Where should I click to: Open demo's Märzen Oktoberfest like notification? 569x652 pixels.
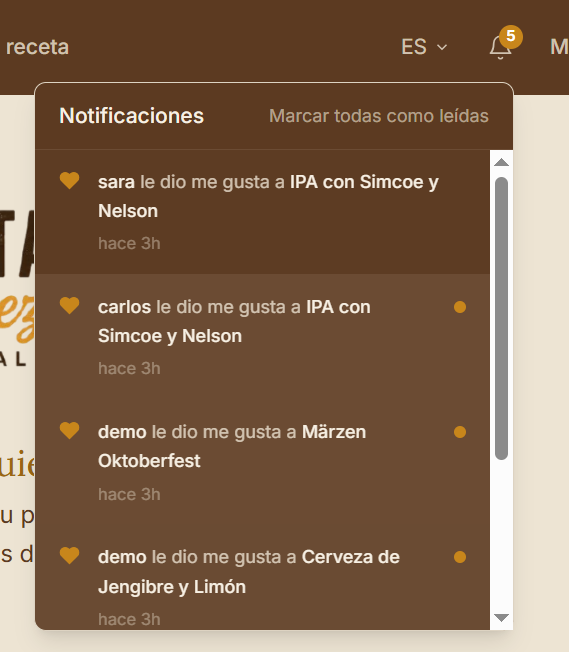(262, 462)
